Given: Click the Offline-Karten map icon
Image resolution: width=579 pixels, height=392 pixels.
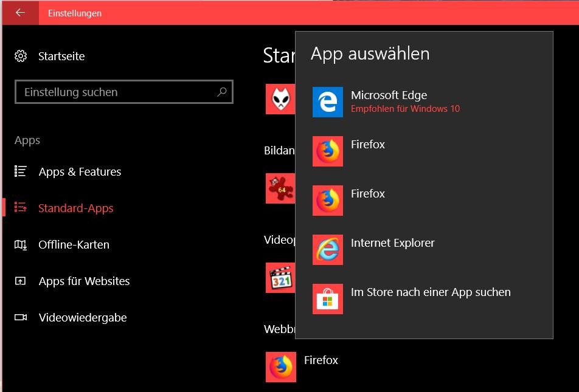Looking at the screenshot, I should click(x=20, y=244).
